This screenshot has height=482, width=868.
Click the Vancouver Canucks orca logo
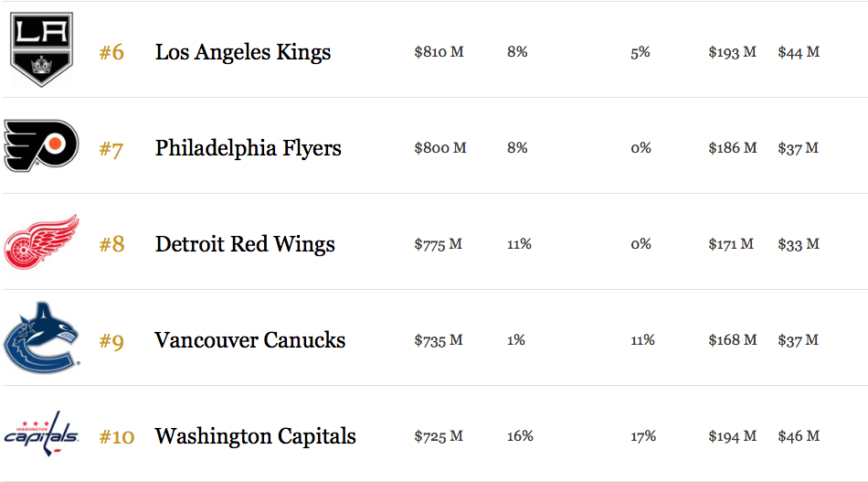pyautogui.click(x=41, y=338)
